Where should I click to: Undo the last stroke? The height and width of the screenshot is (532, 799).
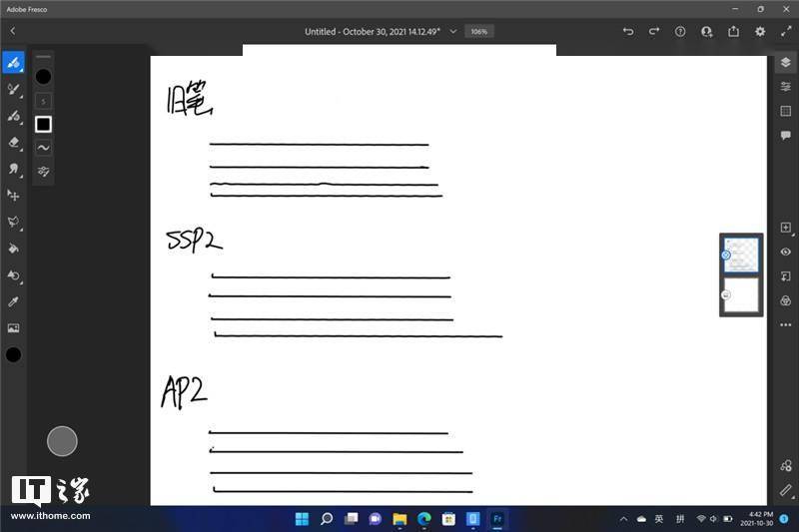click(x=628, y=32)
